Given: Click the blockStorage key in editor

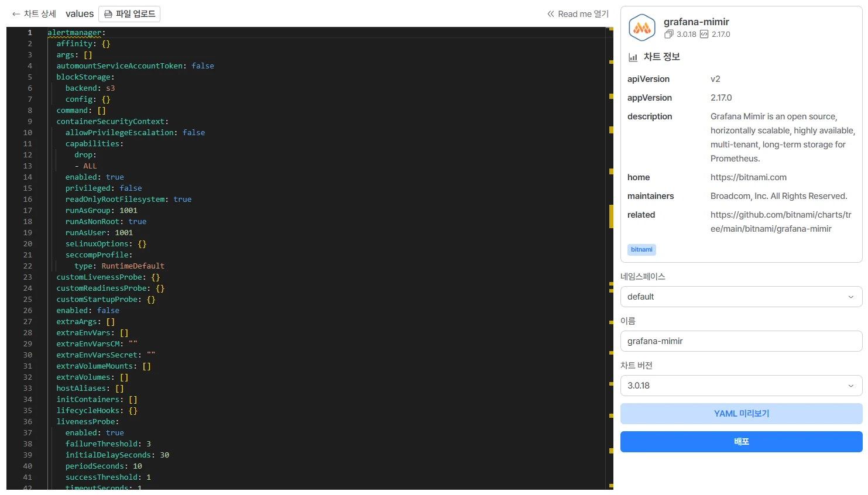Looking at the screenshot, I should pos(83,77).
